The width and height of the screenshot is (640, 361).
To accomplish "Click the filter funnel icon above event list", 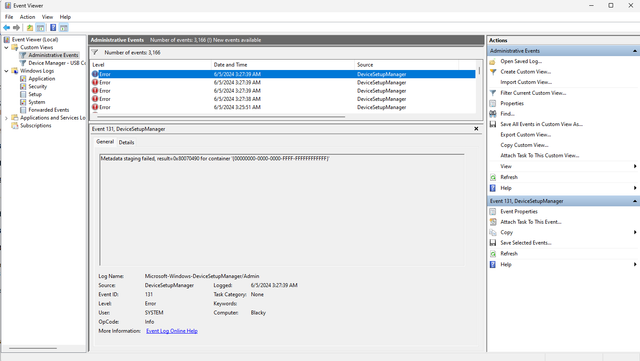I will tap(95, 53).
